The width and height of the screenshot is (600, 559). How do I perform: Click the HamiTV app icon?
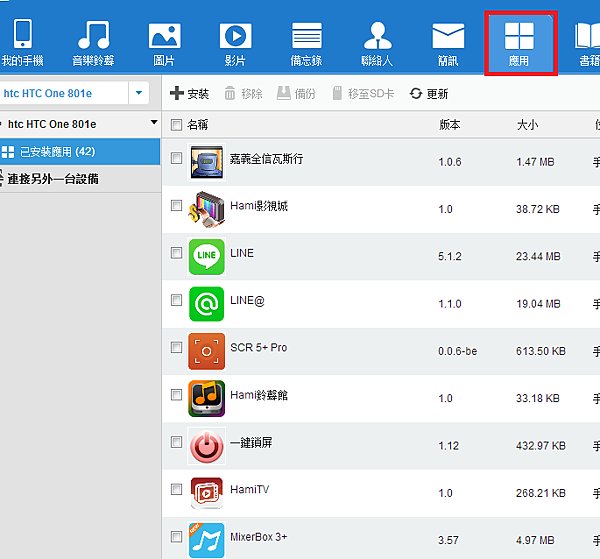207,493
